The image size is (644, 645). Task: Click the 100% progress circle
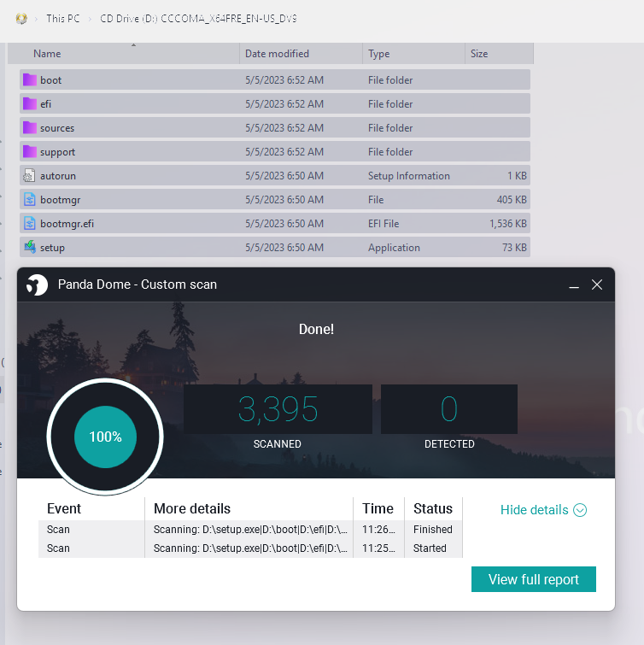(x=105, y=437)
